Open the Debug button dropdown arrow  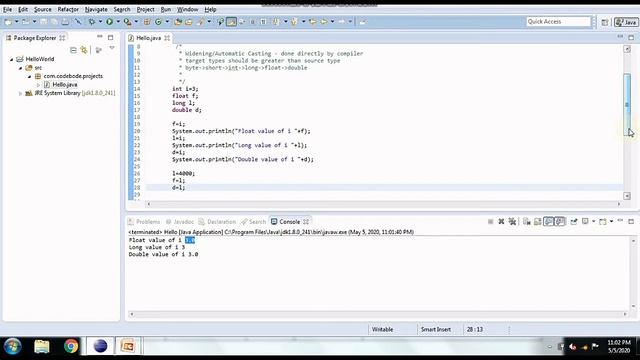point(100,22)
